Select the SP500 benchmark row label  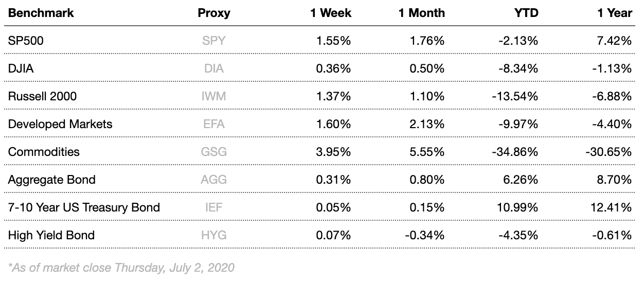click(26, 41)
